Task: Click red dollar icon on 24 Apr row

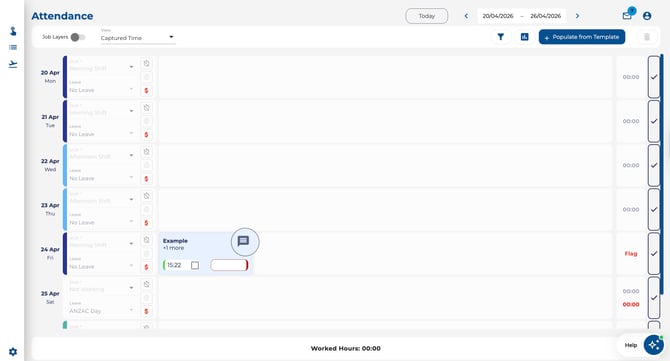Action: pos(146,267)
